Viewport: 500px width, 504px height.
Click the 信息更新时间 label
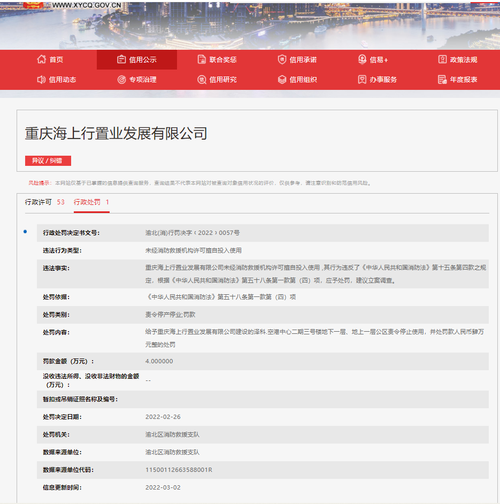(62, 487)
